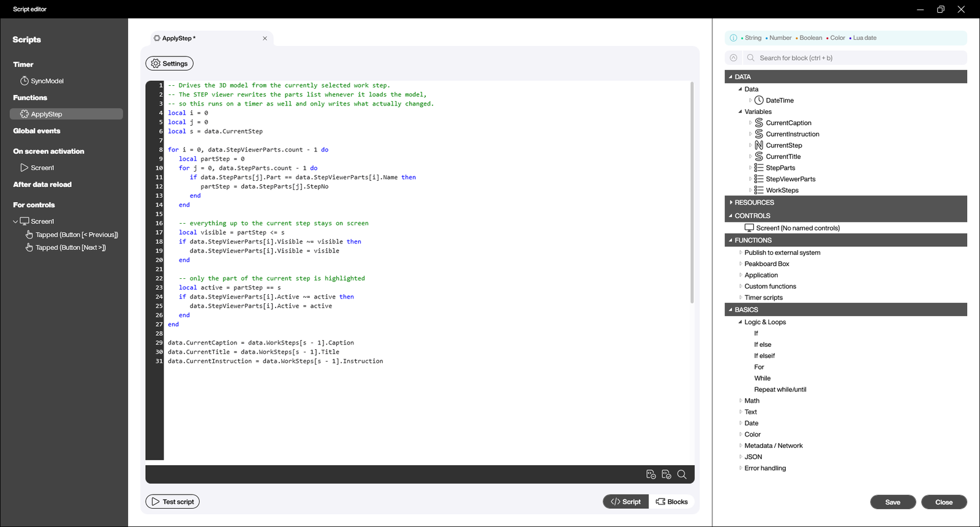This screenshot has width=980, height=527.
Task: Click the tap hand icon for Next button
Action: [x=29, y=248]
